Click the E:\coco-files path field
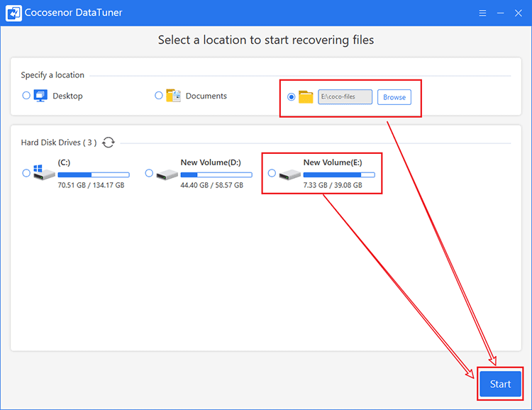Image resolution: width=532 pixels, height=410 pixels. click(345, 96)
